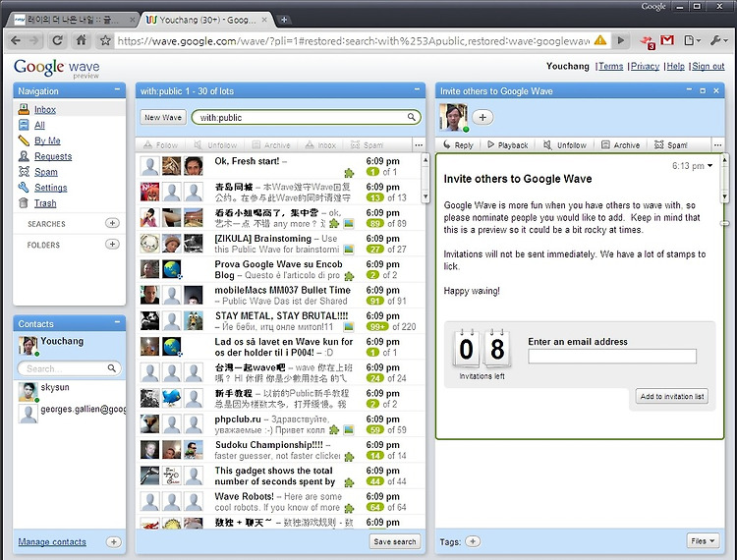The image size is (737, 560).
Task: Open the Spam navigation link
Action: [x=46, y=172]
